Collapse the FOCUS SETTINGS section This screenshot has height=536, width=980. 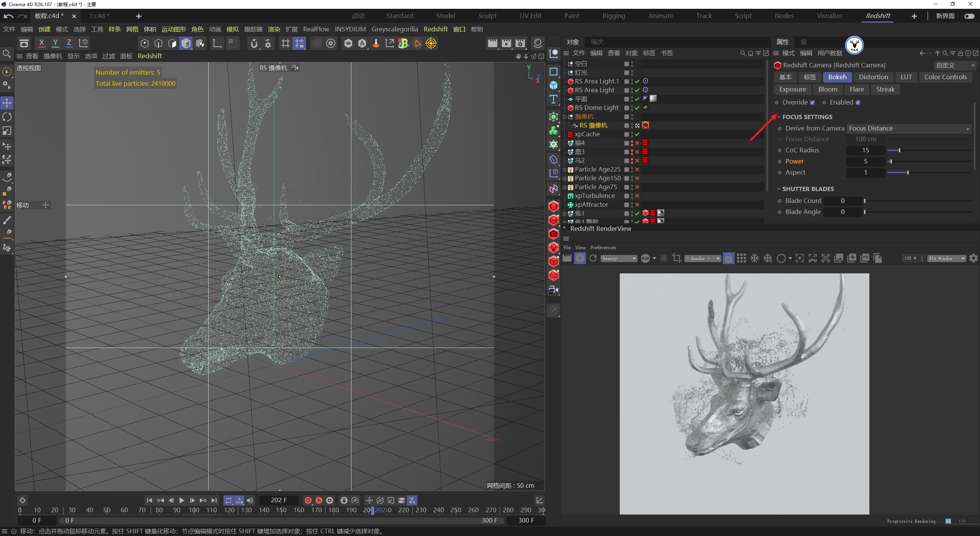point(779,117)
